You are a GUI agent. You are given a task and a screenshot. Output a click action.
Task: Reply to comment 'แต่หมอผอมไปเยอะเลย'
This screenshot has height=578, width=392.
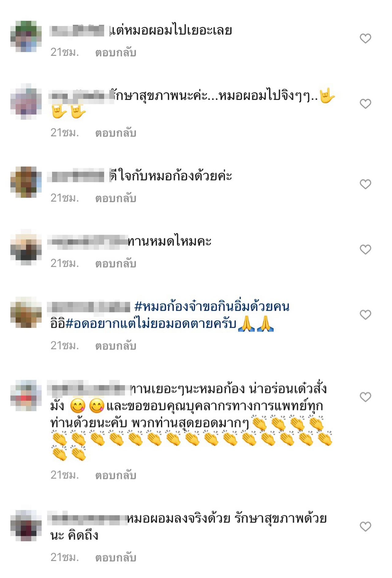coord(115,53)
